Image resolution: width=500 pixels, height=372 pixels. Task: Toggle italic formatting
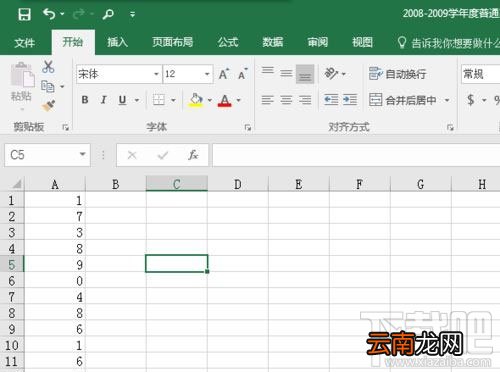point(104,100)
